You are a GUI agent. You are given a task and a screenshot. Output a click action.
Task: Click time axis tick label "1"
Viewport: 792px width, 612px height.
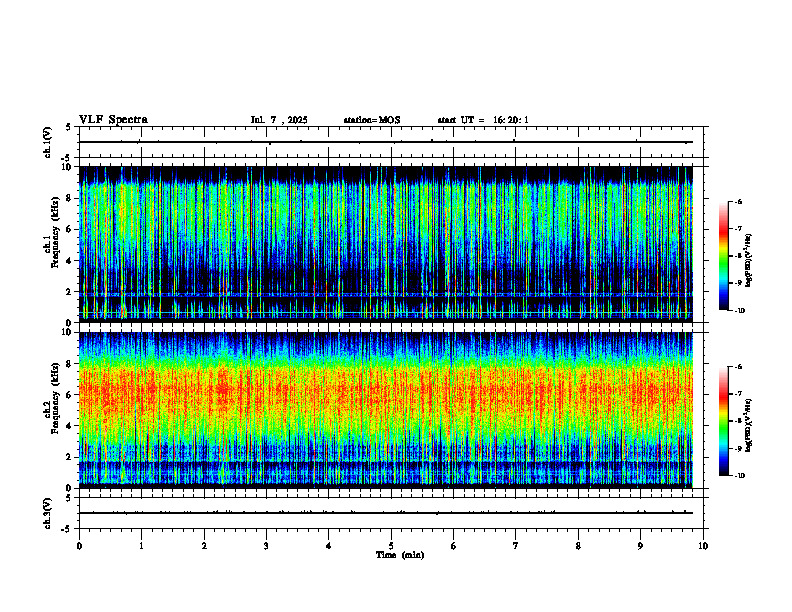point(141,546)
